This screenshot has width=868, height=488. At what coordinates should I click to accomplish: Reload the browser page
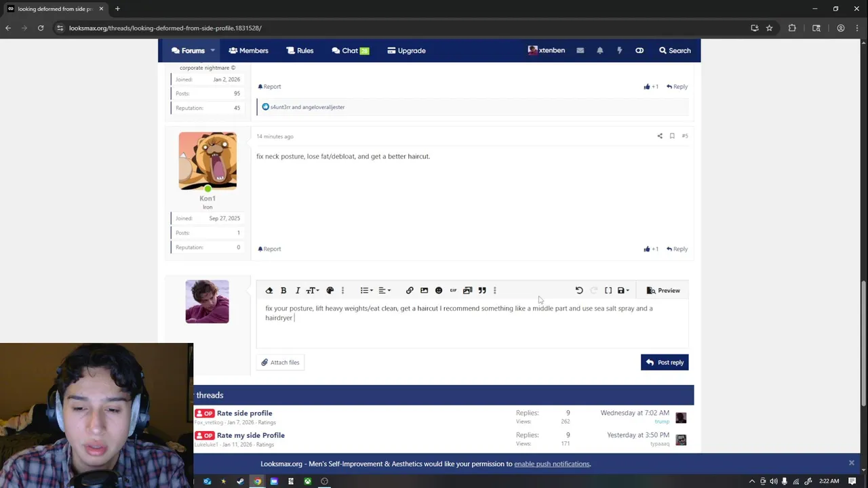tap(41, 28)
